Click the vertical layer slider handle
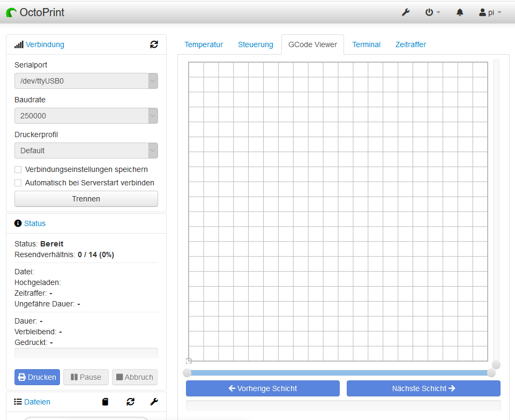The image size is (515, 420). coord(496,364)
